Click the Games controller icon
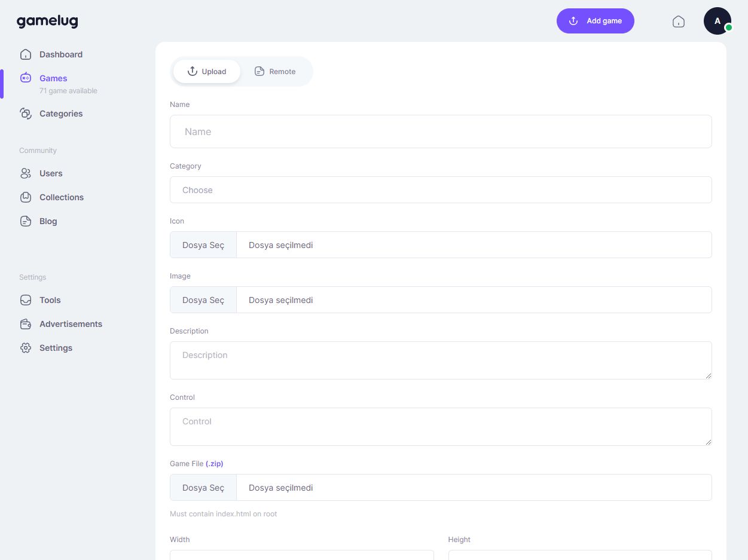The height and width of the screenshot is (560, 748). (x=26, y=78)
